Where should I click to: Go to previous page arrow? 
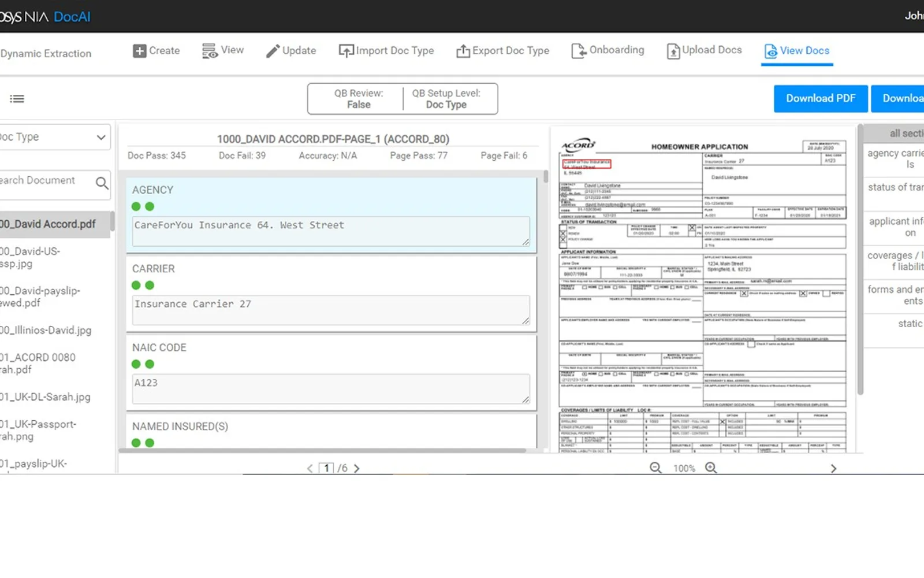click(310, 468)
